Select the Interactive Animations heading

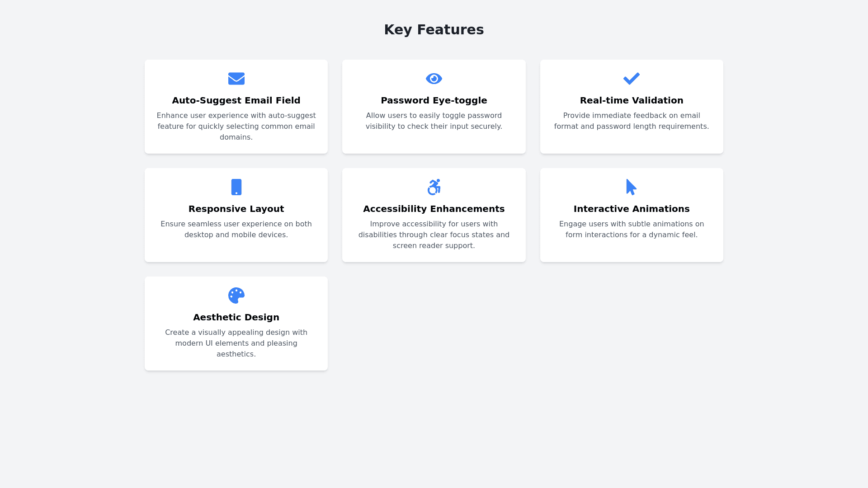[x=631, y=209]
